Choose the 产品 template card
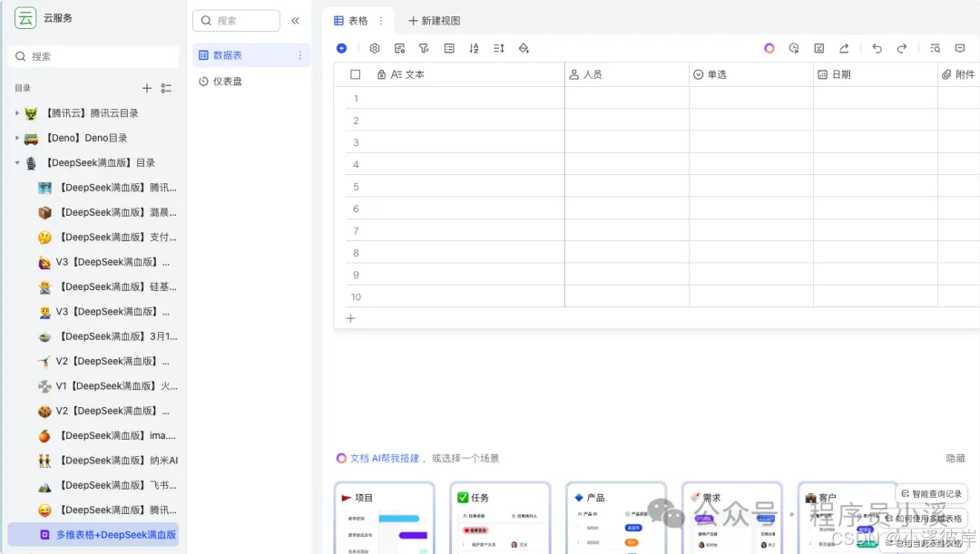The height and width of the screenshot is (554, 980). [x=615, y=518]
